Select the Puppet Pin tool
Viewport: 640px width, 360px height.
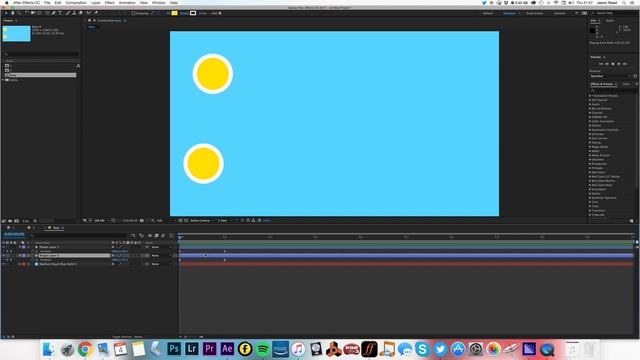(96, 13)
